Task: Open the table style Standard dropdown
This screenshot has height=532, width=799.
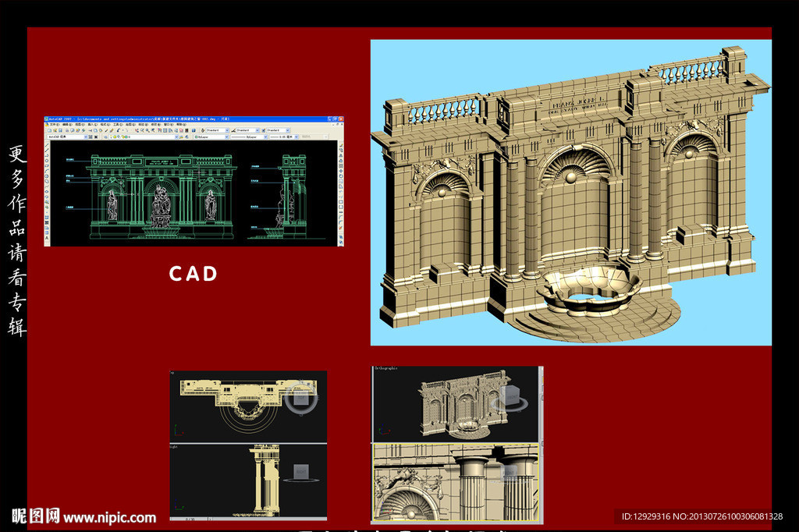Action: pyautogui.click(x=279, y=130)
